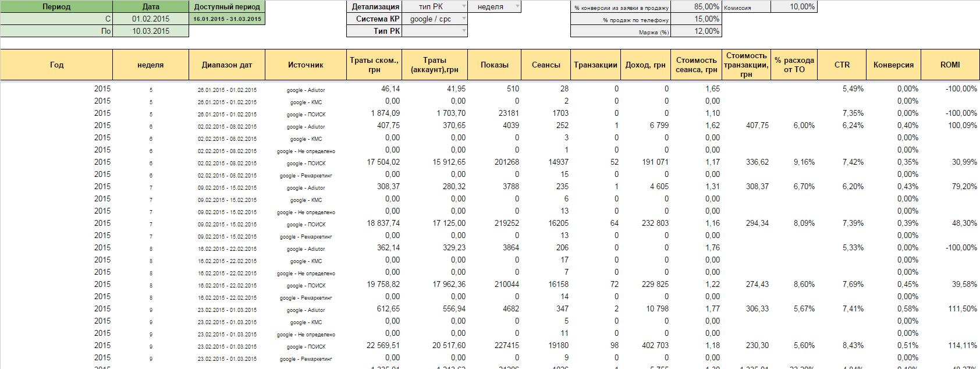The width and height of the screenshot is (980, 369).
Task: Click the 85,00% conversion rate cell
Action: [x=697, y=6]
